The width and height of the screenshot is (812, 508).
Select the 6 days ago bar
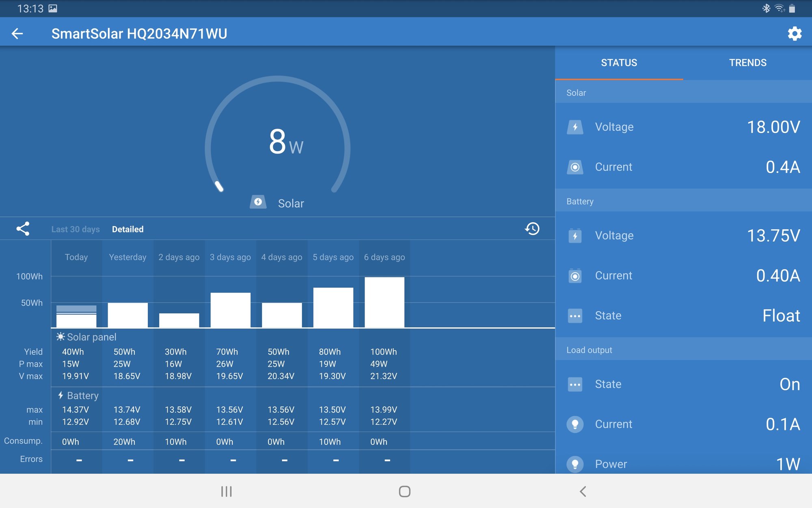pyautogui.click(x=384, y=302)
